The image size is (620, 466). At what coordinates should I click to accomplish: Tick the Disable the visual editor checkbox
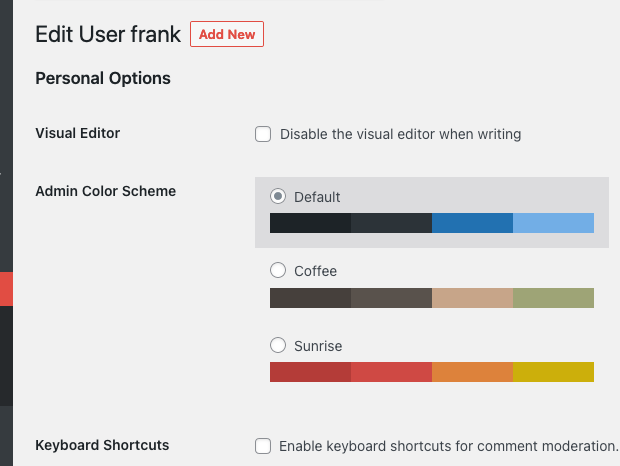[263, 134]
